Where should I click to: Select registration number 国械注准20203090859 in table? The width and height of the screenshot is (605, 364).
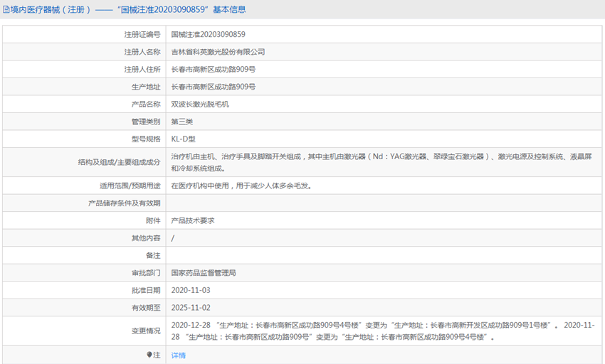point(208,34)
